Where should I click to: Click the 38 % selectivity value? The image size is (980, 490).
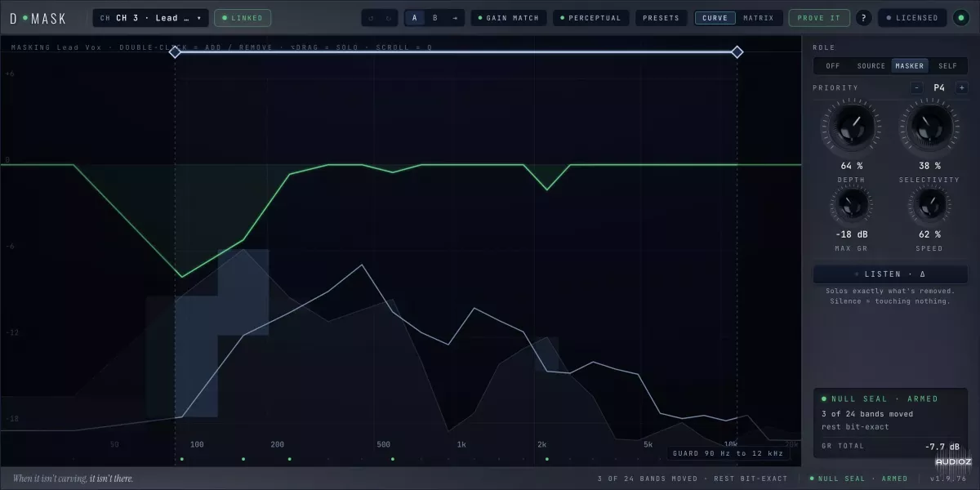(929, 166)
